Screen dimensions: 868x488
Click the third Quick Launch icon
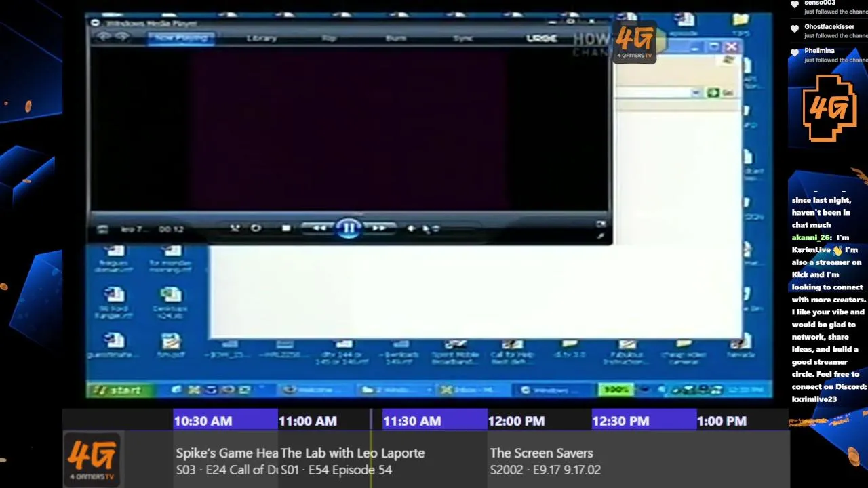click(211, 390)
